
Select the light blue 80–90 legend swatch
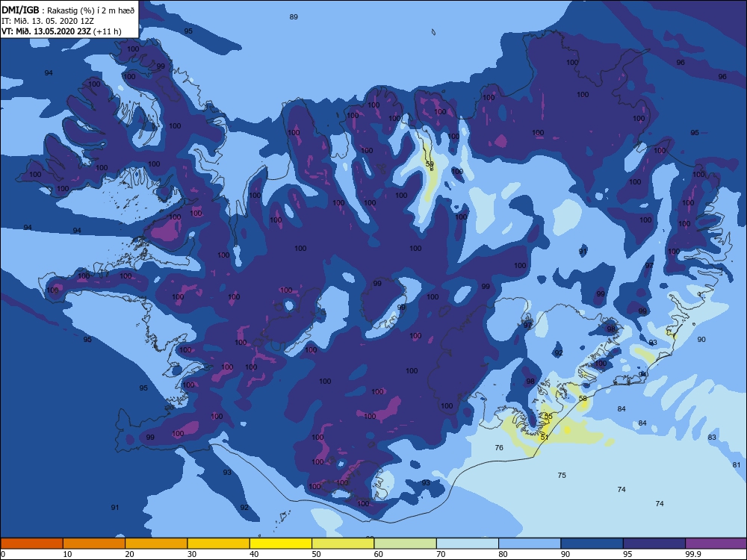(x=530, y=544)
